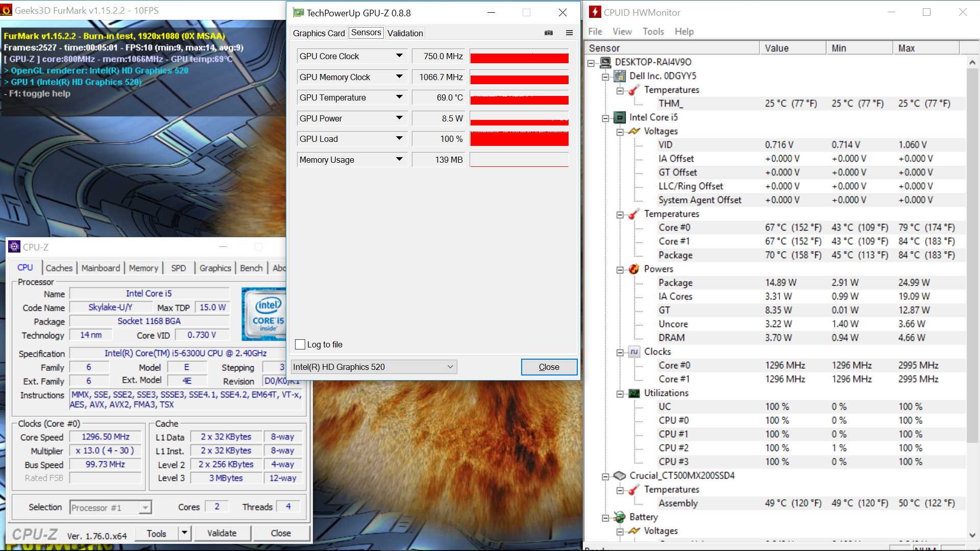Screen dimensions: 980x551
Task: Collapse the Utilizations node in HWMonitor
Action: pyautogui.click(x=620, y=393)
